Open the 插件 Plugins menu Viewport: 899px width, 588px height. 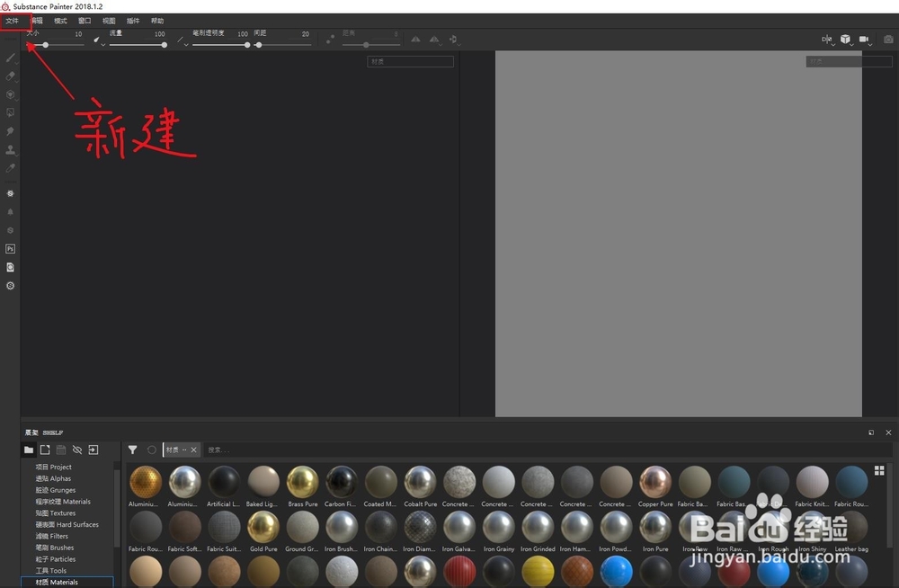[x=132, y=21]
